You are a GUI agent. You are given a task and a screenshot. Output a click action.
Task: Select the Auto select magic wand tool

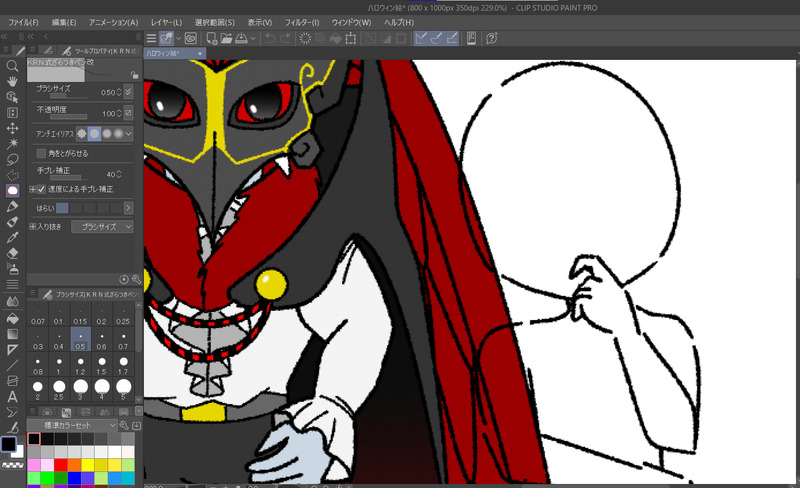tap(12, 143)
